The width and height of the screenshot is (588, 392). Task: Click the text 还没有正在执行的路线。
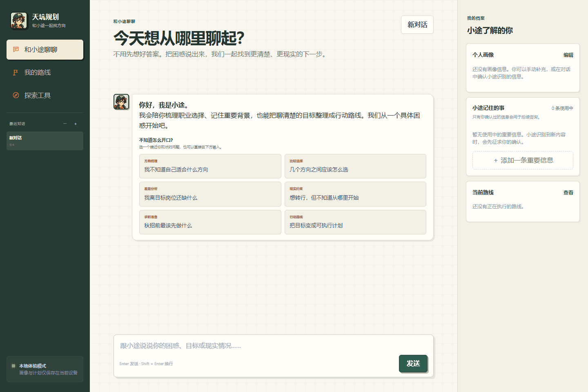(x=499, y=207)
